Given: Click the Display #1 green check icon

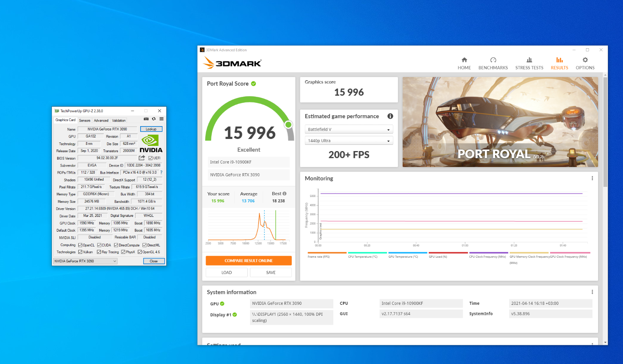Looking at the screenshot, I should pyautogui.click(x=235, y=315).
